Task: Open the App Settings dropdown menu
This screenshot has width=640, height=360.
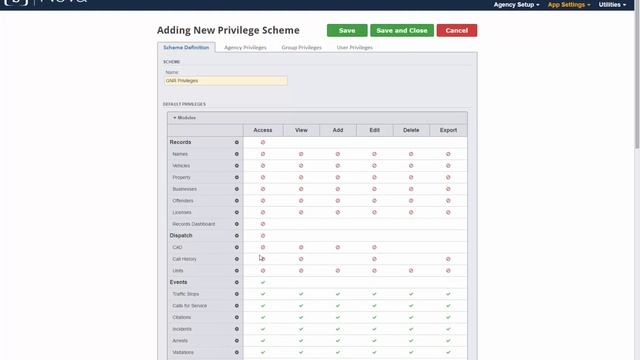Action: 569,4
